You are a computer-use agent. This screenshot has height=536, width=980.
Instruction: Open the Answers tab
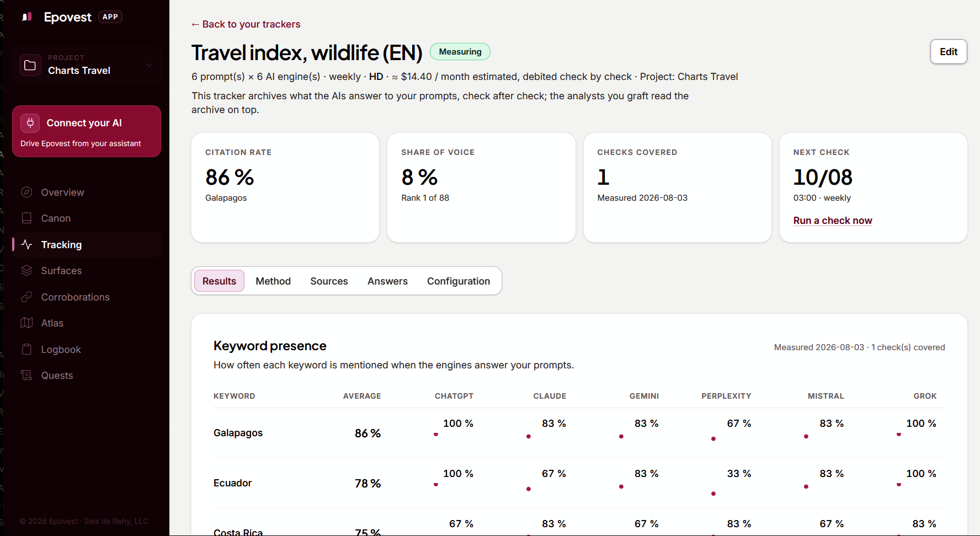pos(387,281)
